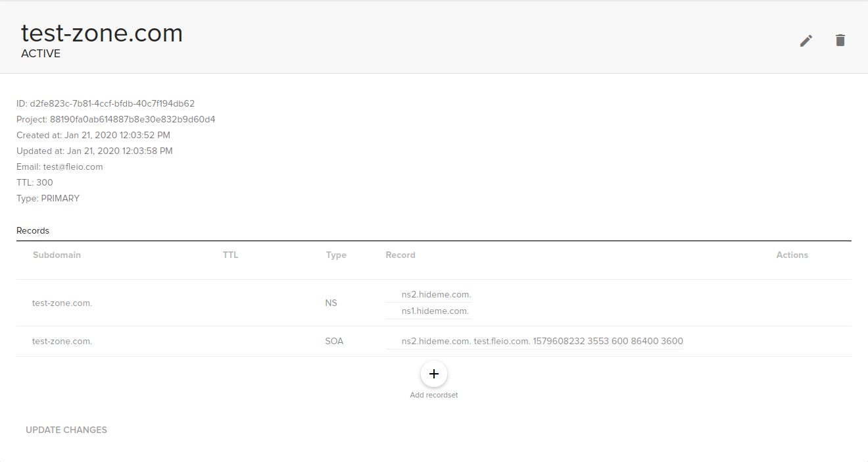Image resolution: width=868 pixels, height=462 pixels.
Task: Click the Subdomain column header
Action: [x=57, y=255]
